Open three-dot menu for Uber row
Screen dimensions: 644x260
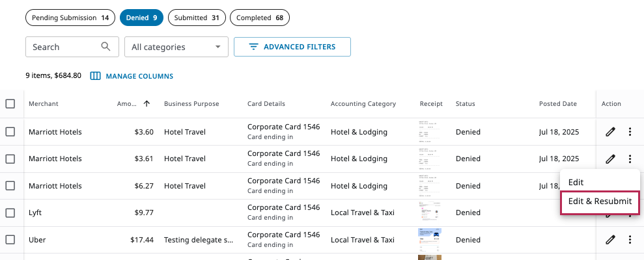630,240
